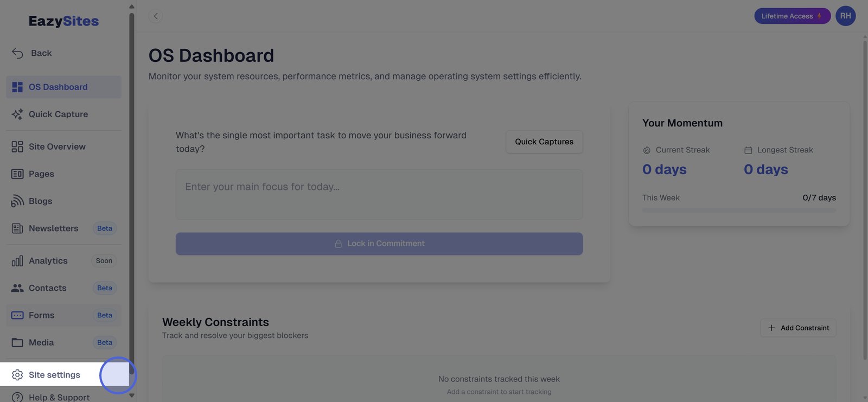Click the This Week progress bar
This screenshot has width=868, height=402.
tap(739, 210)
